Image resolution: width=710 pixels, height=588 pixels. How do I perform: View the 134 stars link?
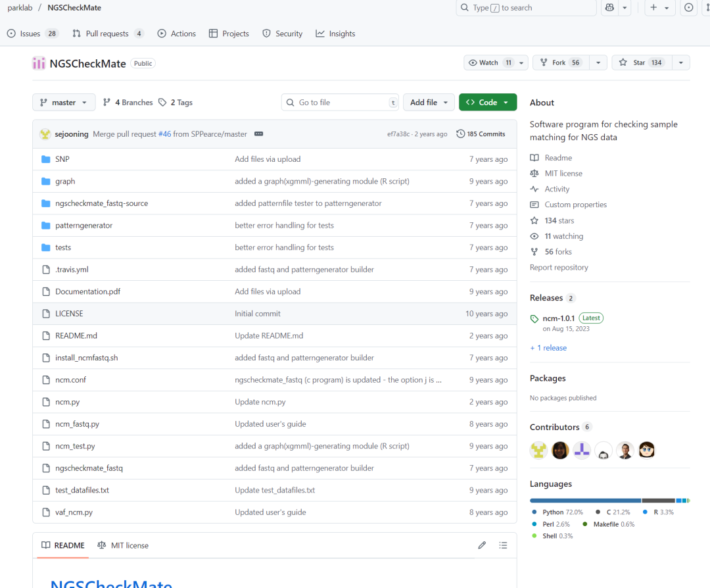552,220
